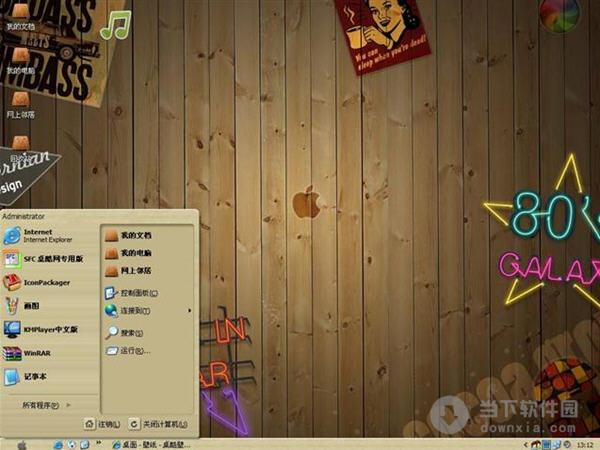Image resolution: width=600 pixels, height=450 pixels.
Task: Click the light blue tray icon
Action: (557, 445)
